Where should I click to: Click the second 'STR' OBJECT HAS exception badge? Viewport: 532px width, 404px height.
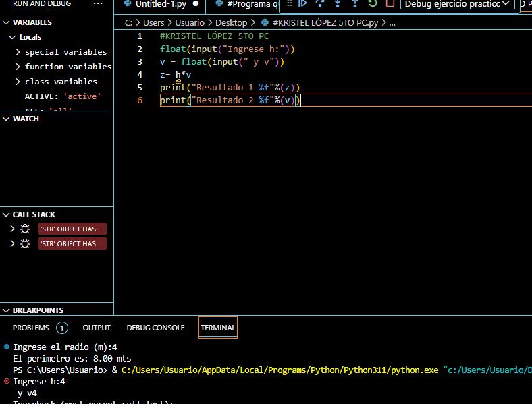tap(72, 243)
